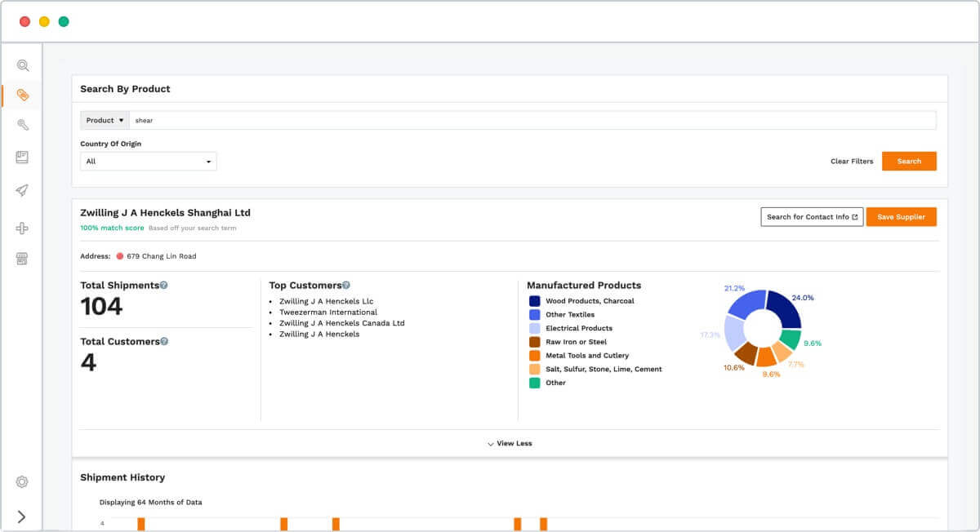Image resolution: width=980 pixels, height=532 pixels.
Task: Click the paper plane sidebar icon
Action: coord(22,190)
